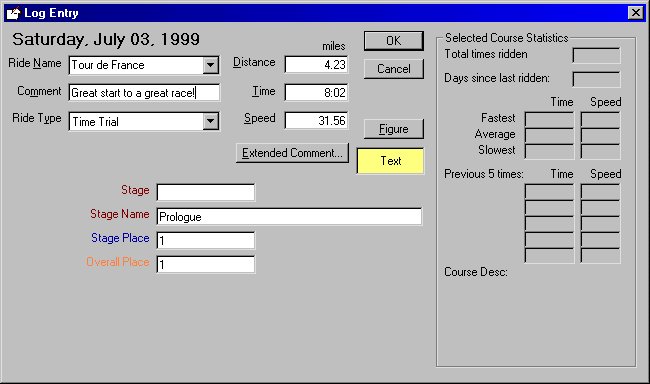
Task: Click the Log Entry title bar icon
Action: coord(14,13)
